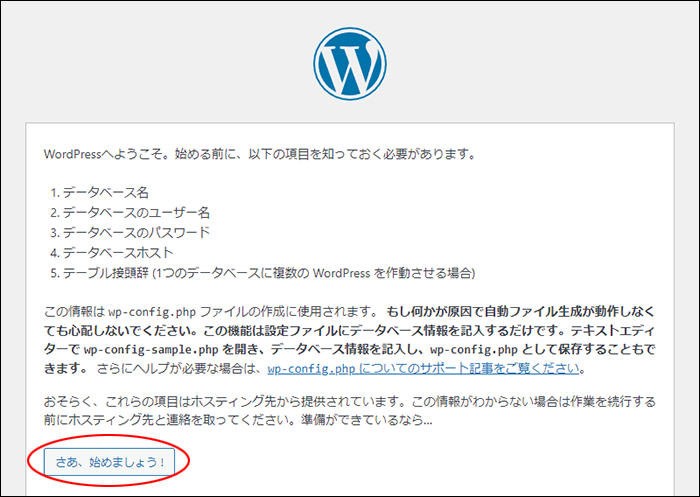The image size is (700, 497).
Task: Click the WordPressへようこそ welcome sentence
Action: pyautogui.click(x=258, y=156)
